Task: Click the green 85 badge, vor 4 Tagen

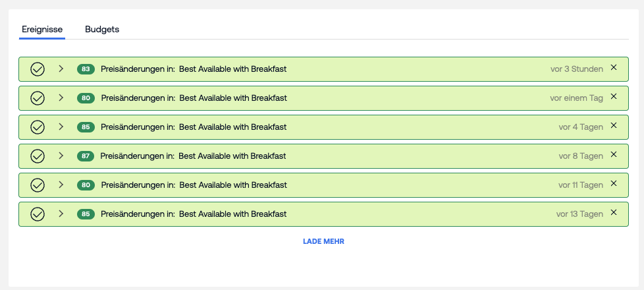Action: click(x=86, y=127)
